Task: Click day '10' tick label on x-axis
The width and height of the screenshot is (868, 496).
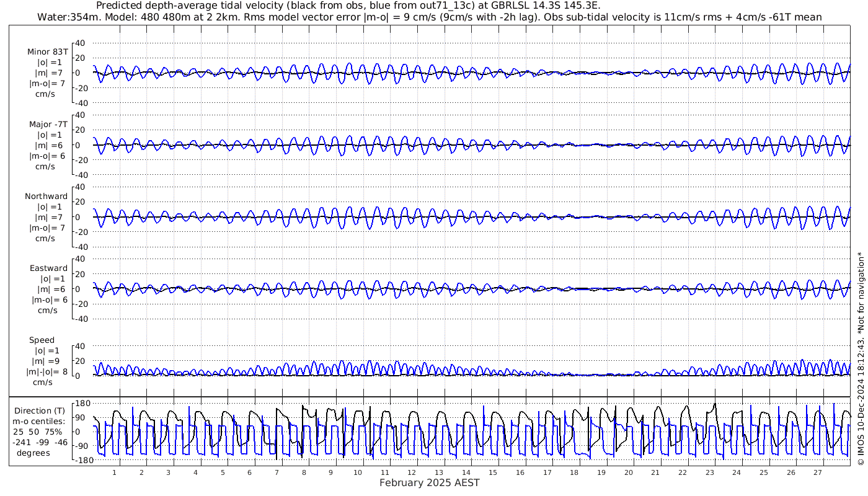Action: (x=358, y=472)
